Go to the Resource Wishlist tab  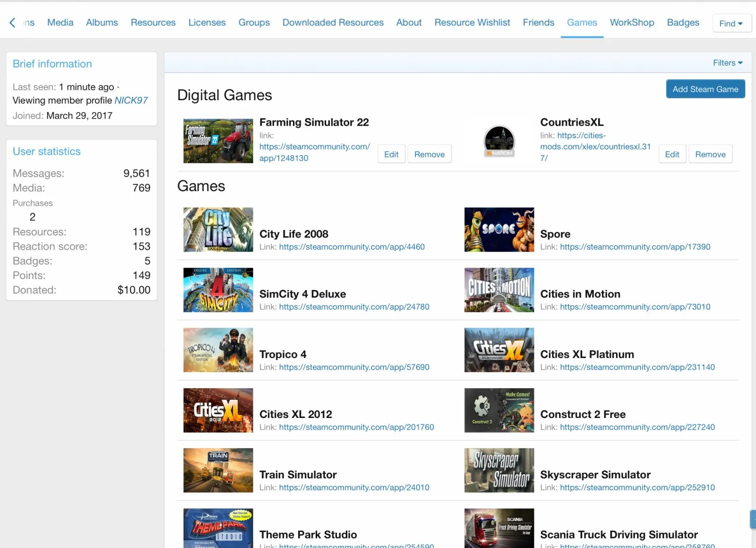click(472, 22)
